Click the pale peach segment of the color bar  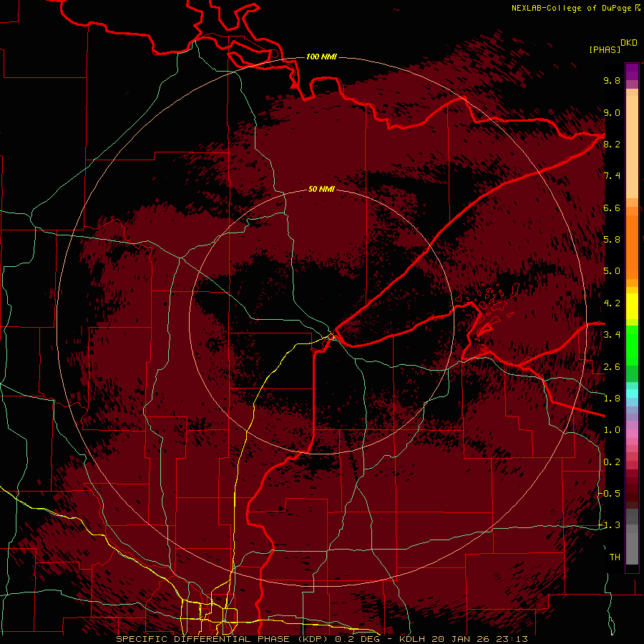pos(632,147)
